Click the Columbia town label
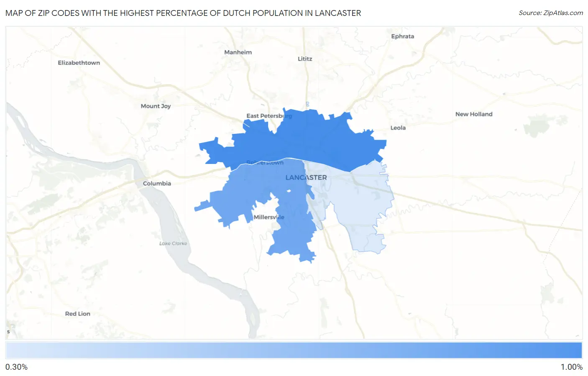The width and height of the screenshot is (588, 376). click(x=157, y=184)
